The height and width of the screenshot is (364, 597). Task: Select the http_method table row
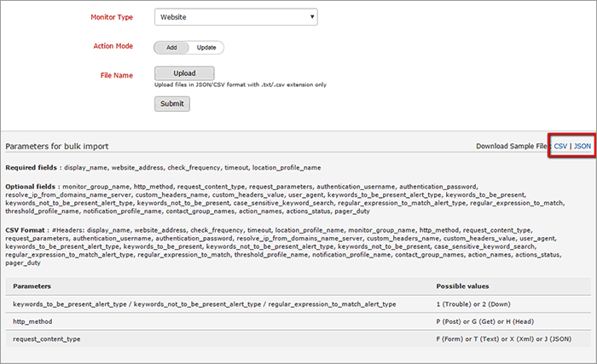298,321
